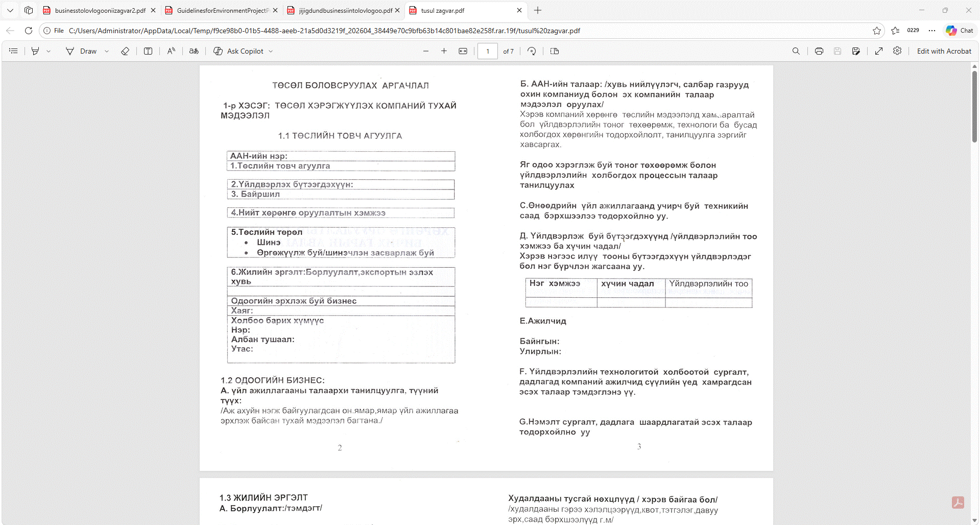Enter full screen mode icon
Screen dimensions: 980x525
[879, 51]
